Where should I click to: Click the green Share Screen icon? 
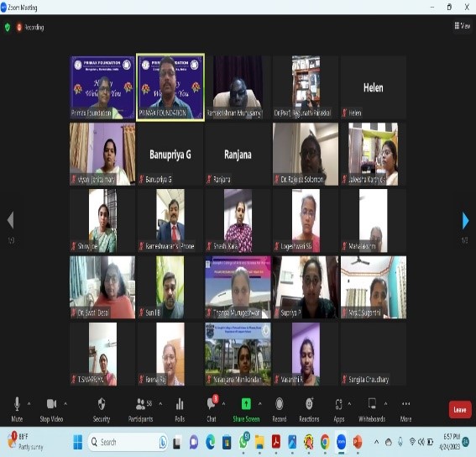point(246,404)
